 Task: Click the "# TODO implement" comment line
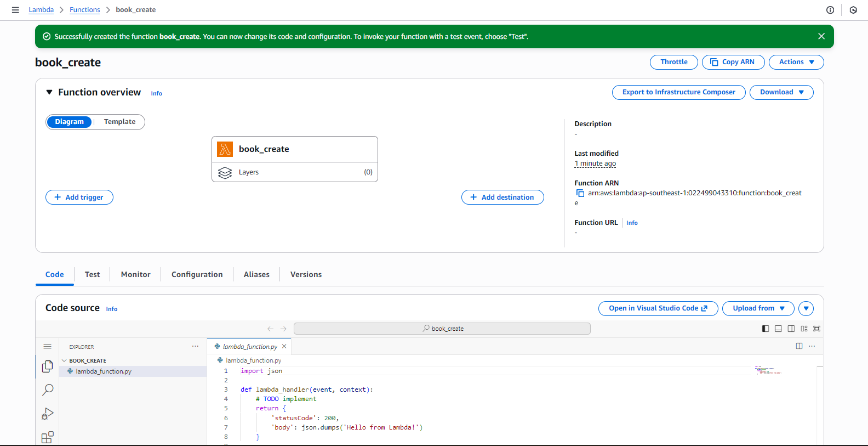coord(286,399)
